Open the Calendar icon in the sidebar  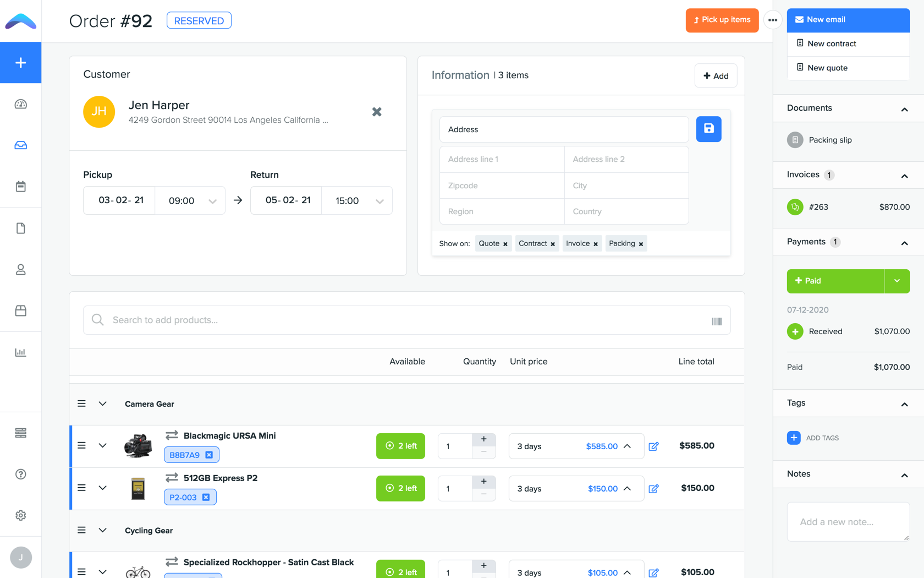(20, 186)
